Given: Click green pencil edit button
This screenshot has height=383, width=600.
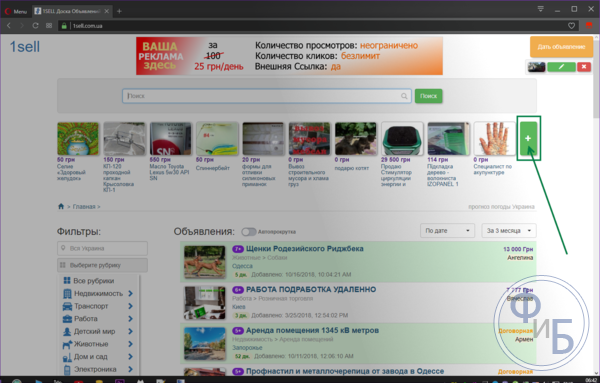Looking at the screenshot, I should click(561, 67).
